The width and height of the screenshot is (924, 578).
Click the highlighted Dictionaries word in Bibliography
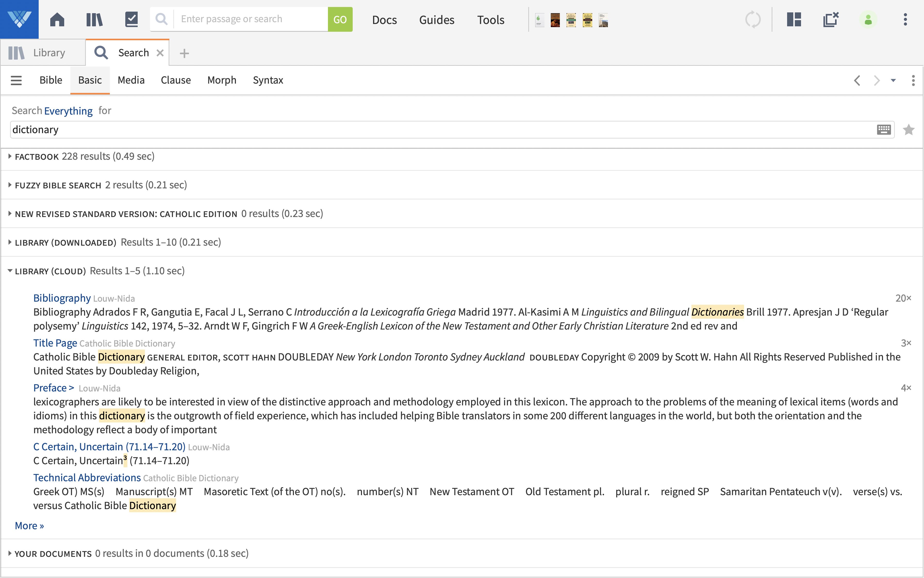(717, 312)
